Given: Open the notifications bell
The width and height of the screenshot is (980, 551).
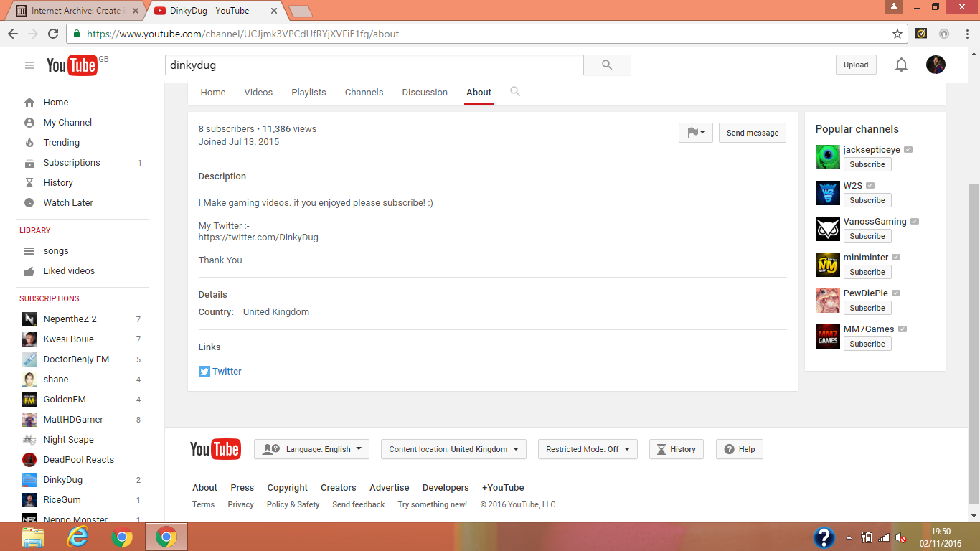Looking at the screenshot, I should [x=901, y=65].
